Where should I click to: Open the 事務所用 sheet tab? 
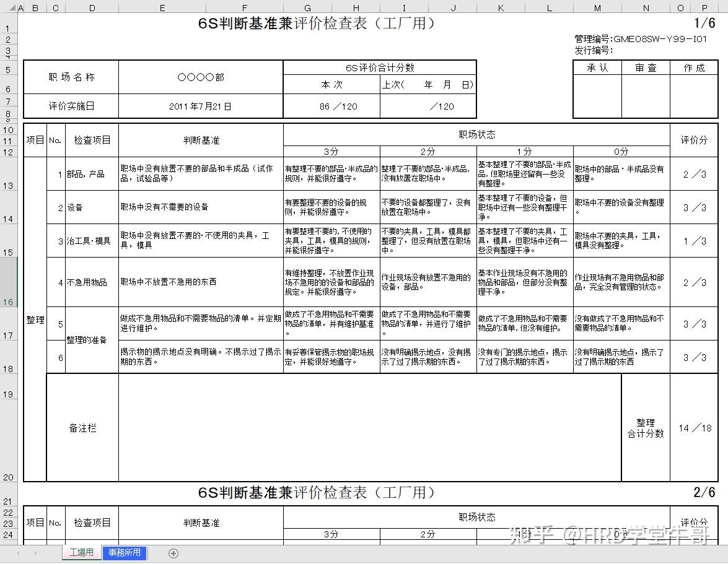tap(125, 552)
